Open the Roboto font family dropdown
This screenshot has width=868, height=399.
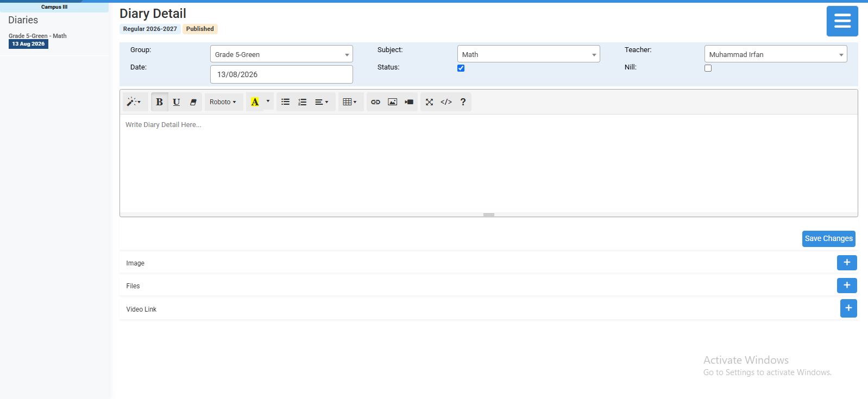pos(223,102)
